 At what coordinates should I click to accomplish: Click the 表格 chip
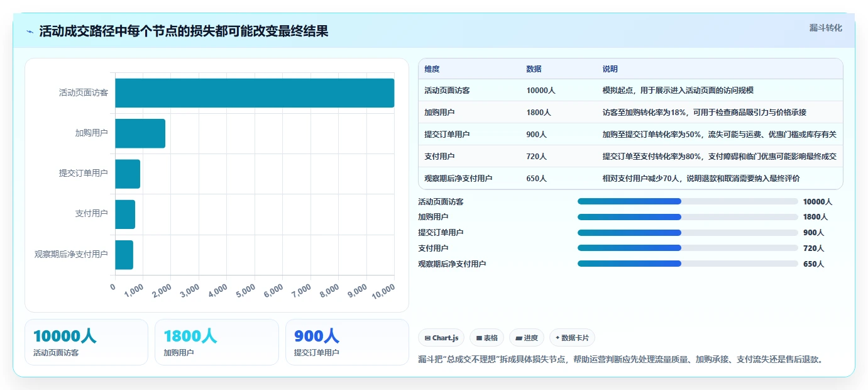487,338
